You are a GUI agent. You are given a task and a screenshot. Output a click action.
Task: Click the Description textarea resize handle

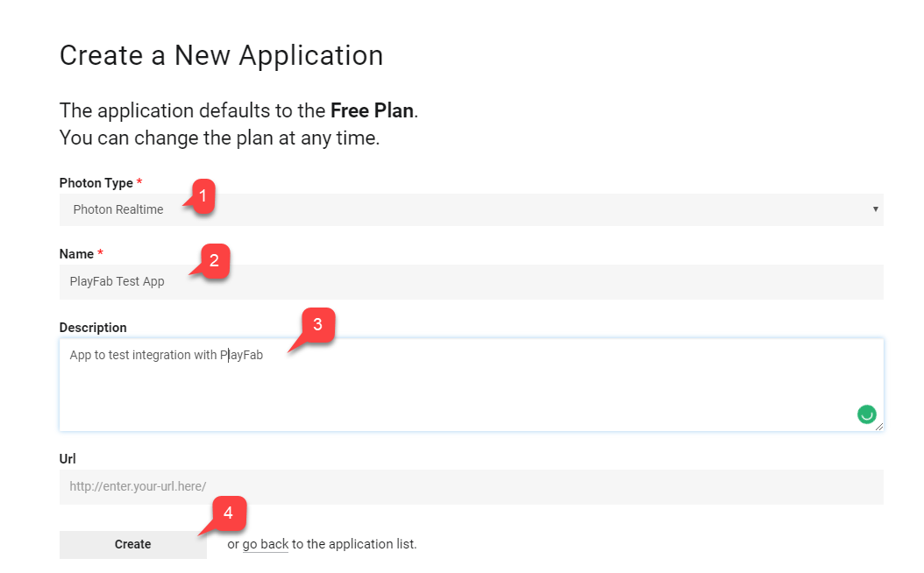point(878,427)
